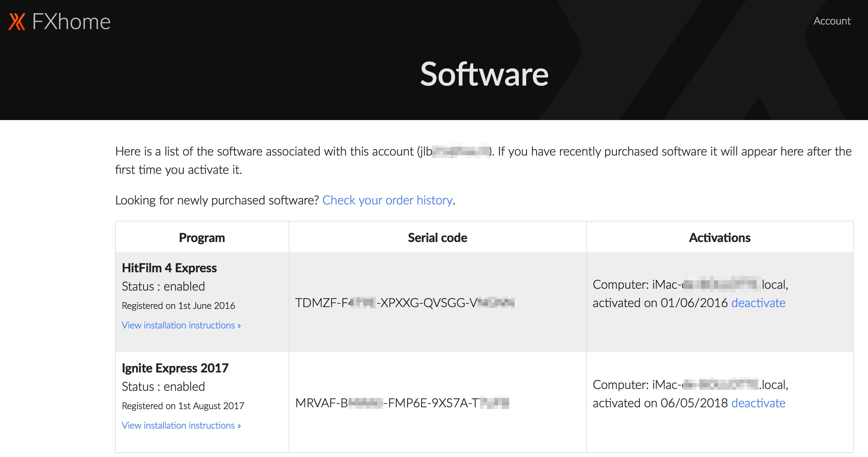Open the Check your order history link
The height and width of the screenshot is (457, 868).
387,200
